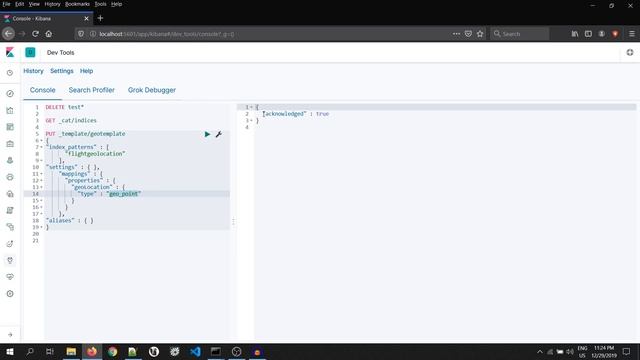Close the Console - Kibana tab
This screenshot has width=640, height=360.
coord(87,18)
